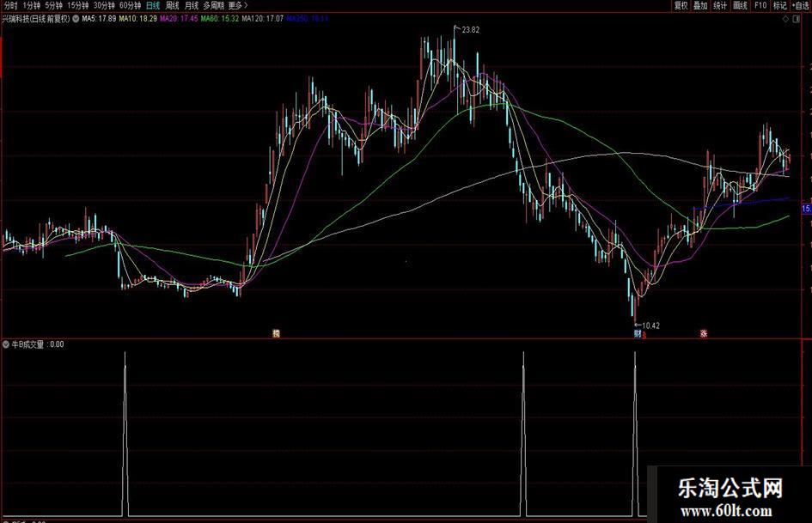The height and width of the screenshot is (523, 812).
Task: Click the 统计 statistics button
Action: [720, 6]
